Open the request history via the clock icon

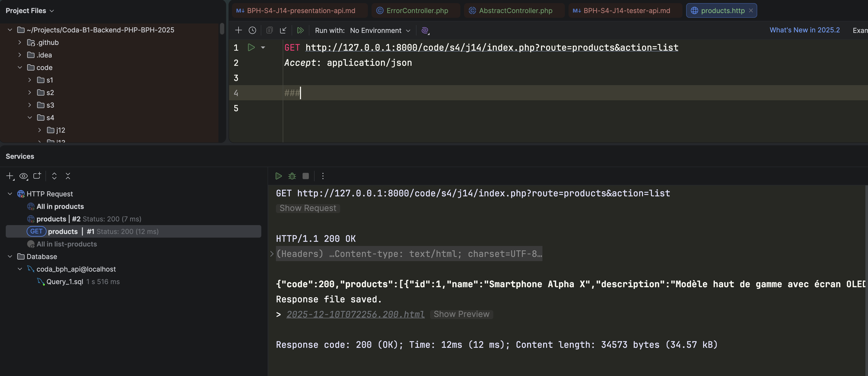point(252,30)
